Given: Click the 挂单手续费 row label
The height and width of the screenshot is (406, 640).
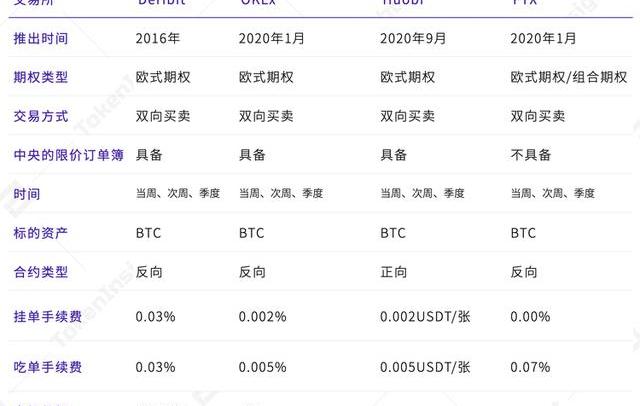Looking at the screenshot, I should click(48, 316).
